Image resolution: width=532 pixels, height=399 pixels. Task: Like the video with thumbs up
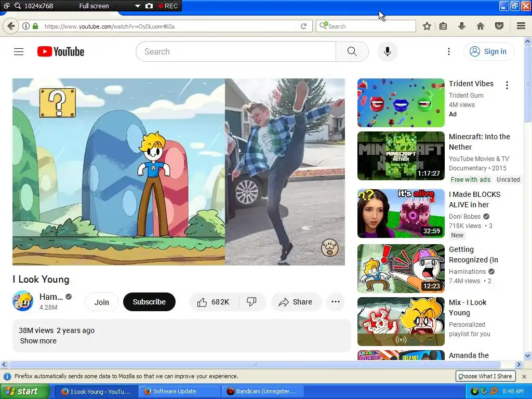(214, 302)
